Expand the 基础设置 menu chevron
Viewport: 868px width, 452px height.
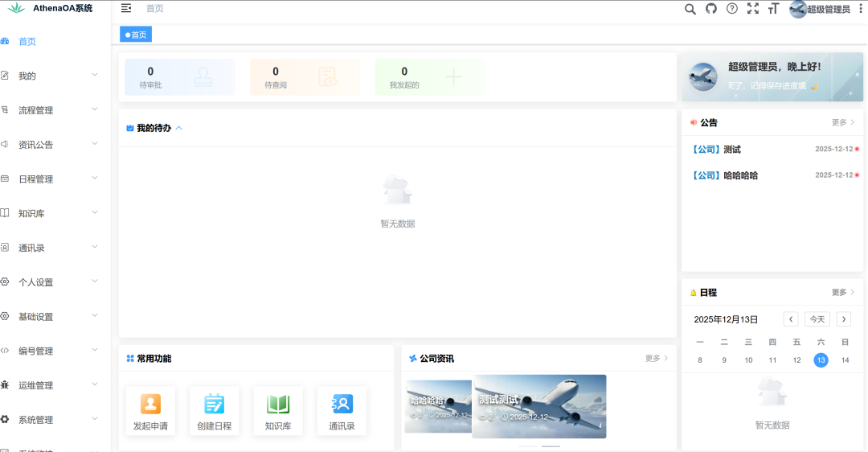(x=95, y=315)
